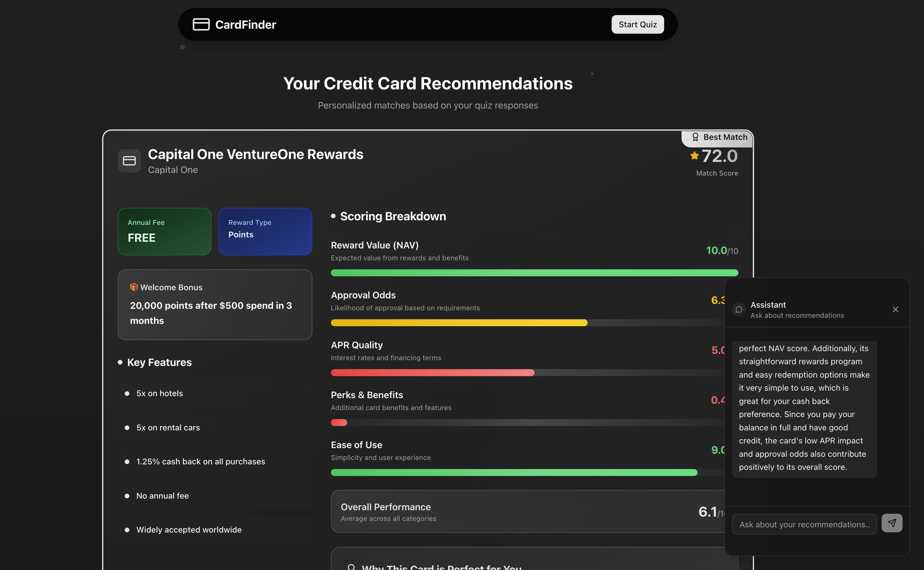The image size is (924, 570).
Task: Select the Scoring Breakdown section heading
Action: pyautogui.click(x=393, y=216)
